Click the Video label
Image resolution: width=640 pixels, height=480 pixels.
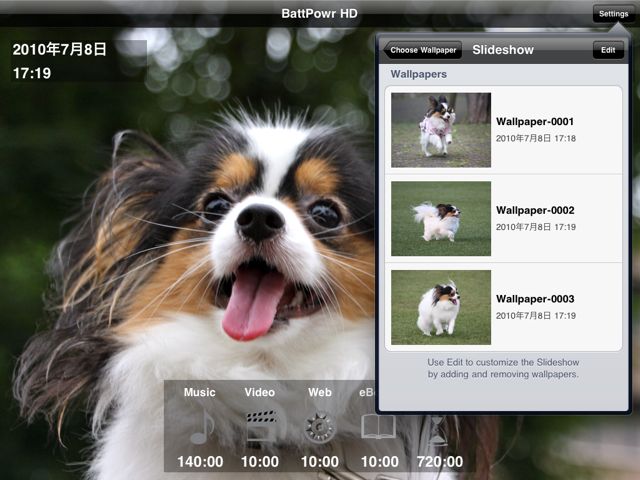(260, 392)
